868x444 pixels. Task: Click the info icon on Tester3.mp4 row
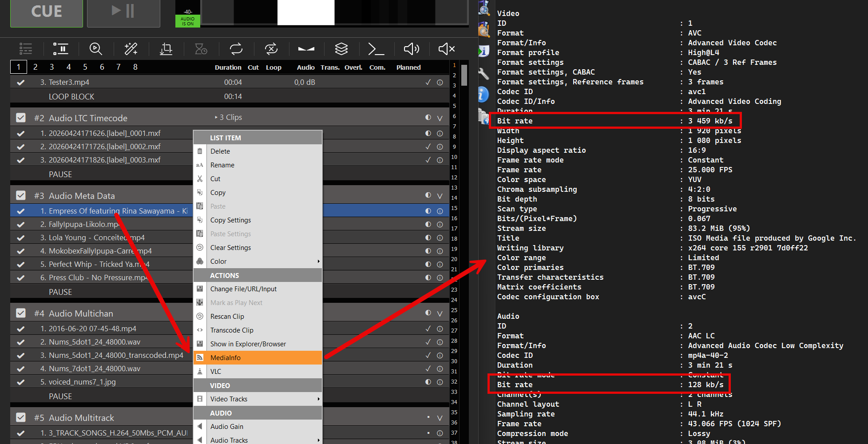coord(440,83)
